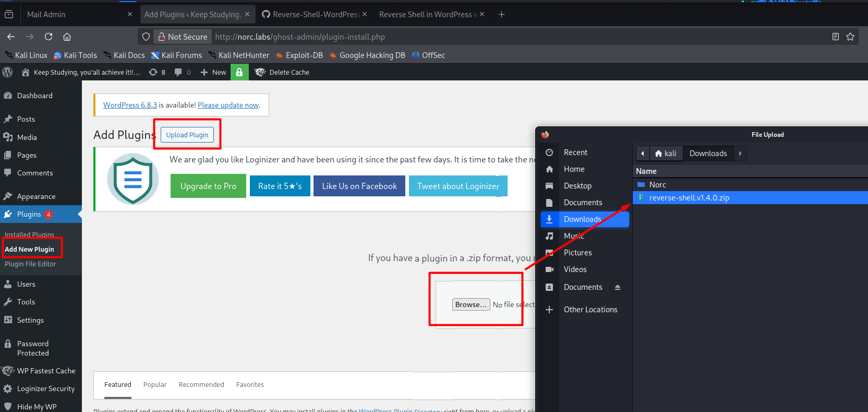The width and height of the screenshot is (868, 412).
Task: Open Other Locations in File Upload
Action: click(585, 310)
